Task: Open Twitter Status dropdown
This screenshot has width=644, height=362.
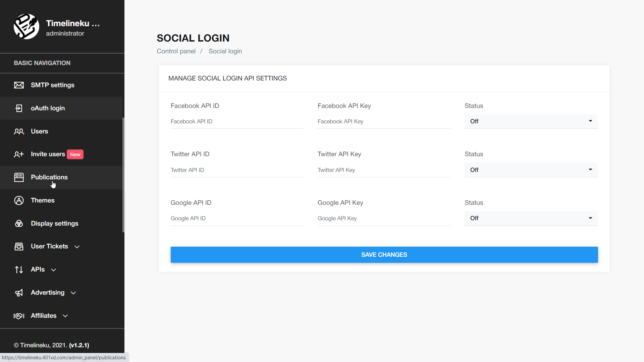Action: (531, 170)
